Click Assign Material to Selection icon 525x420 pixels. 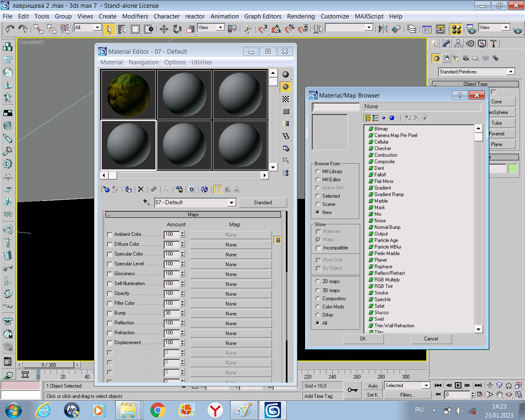[x=128, y=189]
